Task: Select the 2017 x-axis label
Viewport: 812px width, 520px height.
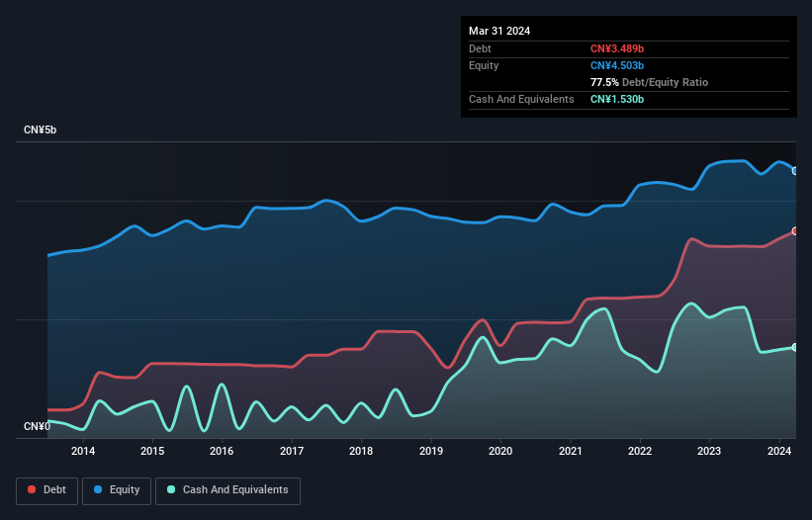Action: [292, 451]
